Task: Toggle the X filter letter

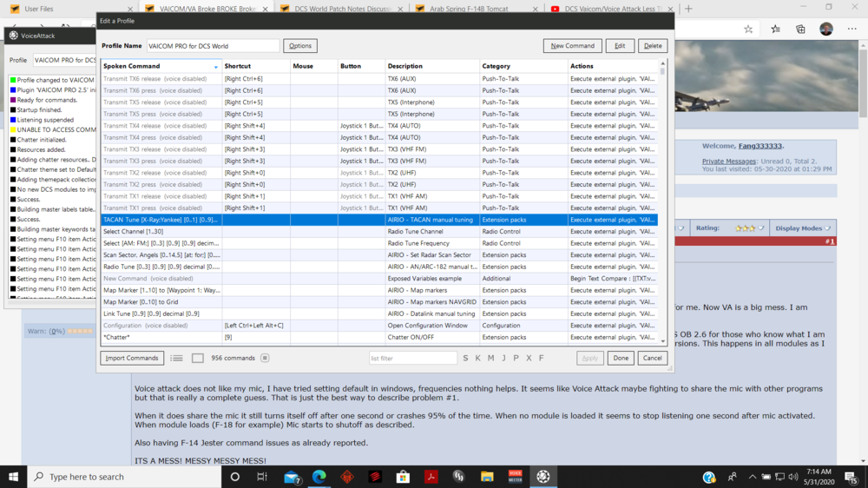Action: 529,359
